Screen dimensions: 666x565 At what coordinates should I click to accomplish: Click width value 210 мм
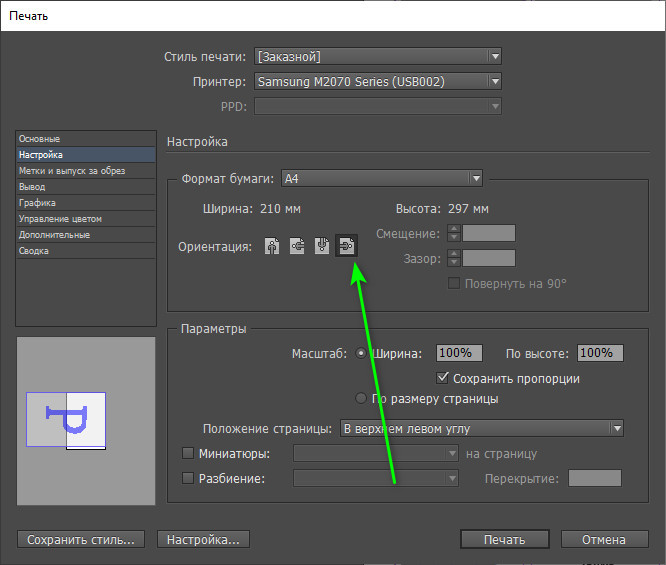(x=280, y=209)
